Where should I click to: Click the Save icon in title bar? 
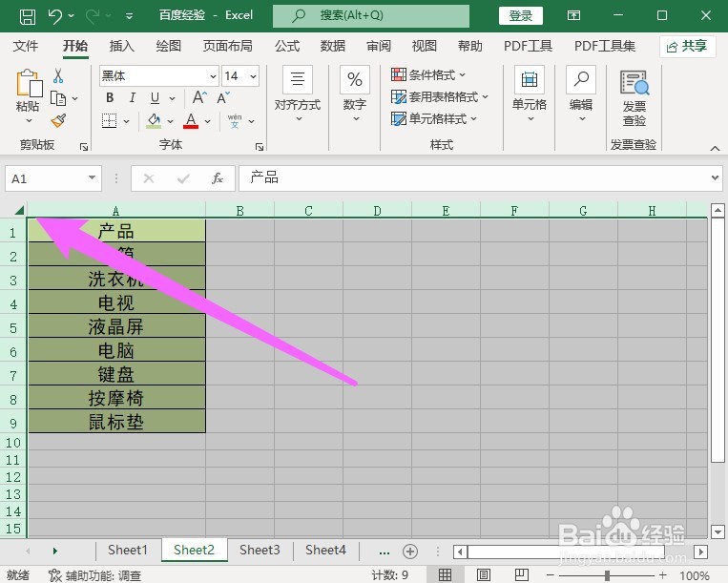click(x=28, y=16)
